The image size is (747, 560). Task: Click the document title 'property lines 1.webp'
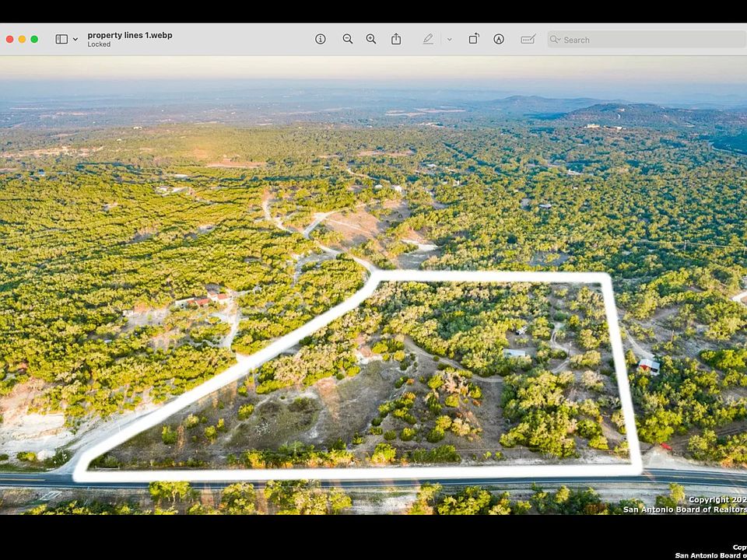pos(130,35)
